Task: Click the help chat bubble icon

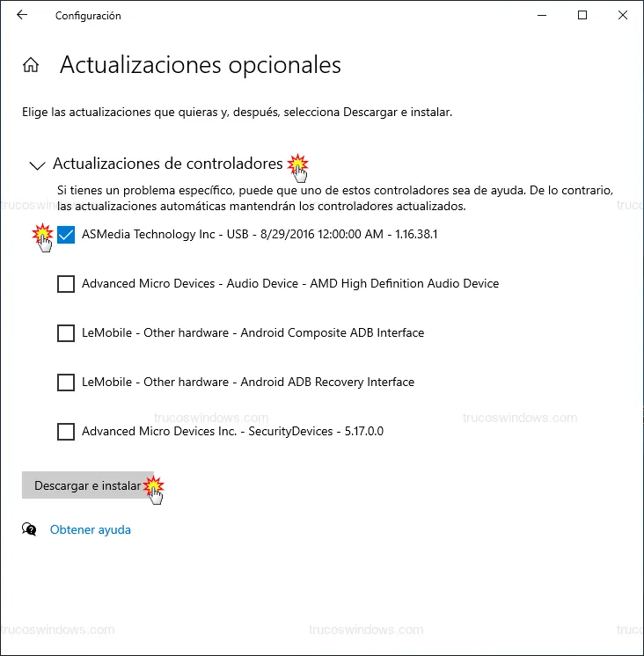Action: [30, 529]
